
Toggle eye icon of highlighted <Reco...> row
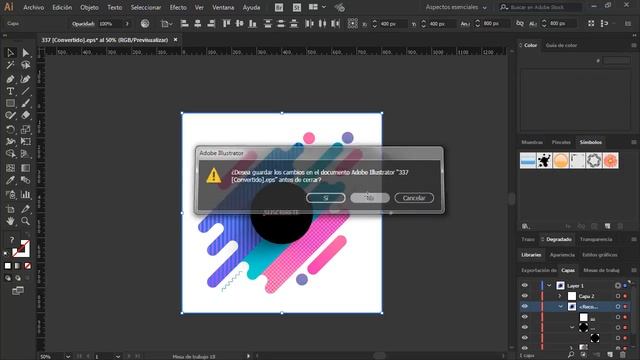pos(525,306)
